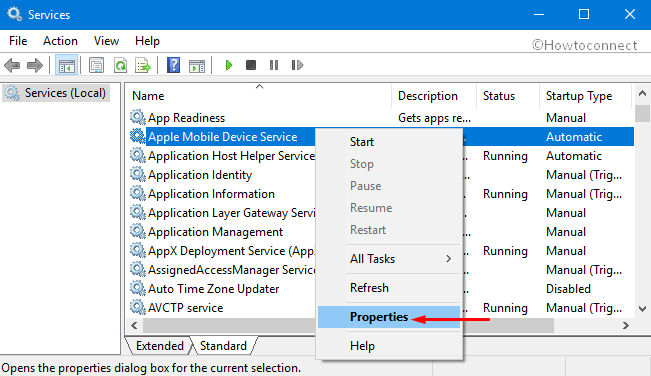Click the Restart Service toolbar icon

pyautogui.click(x=297, y=65)
